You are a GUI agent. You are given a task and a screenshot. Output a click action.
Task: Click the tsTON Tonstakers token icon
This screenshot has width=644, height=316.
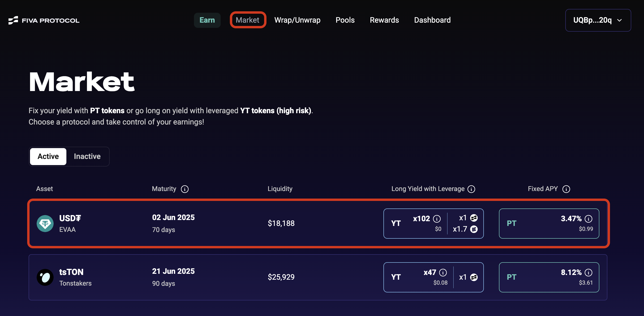(x=45, y=277)
